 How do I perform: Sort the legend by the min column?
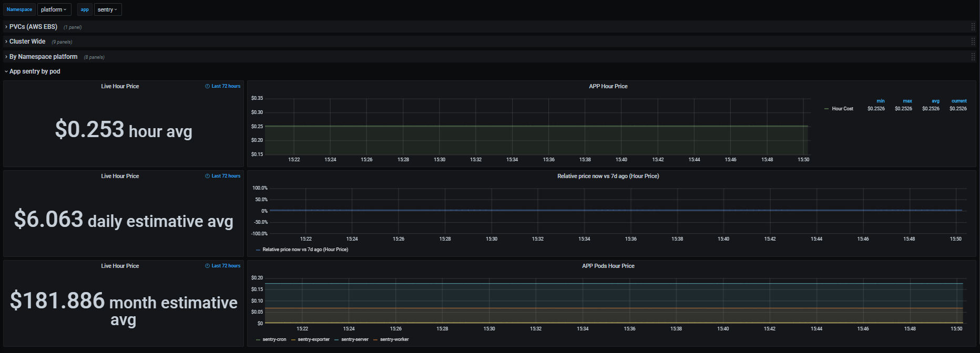click(x=881, y=101)
